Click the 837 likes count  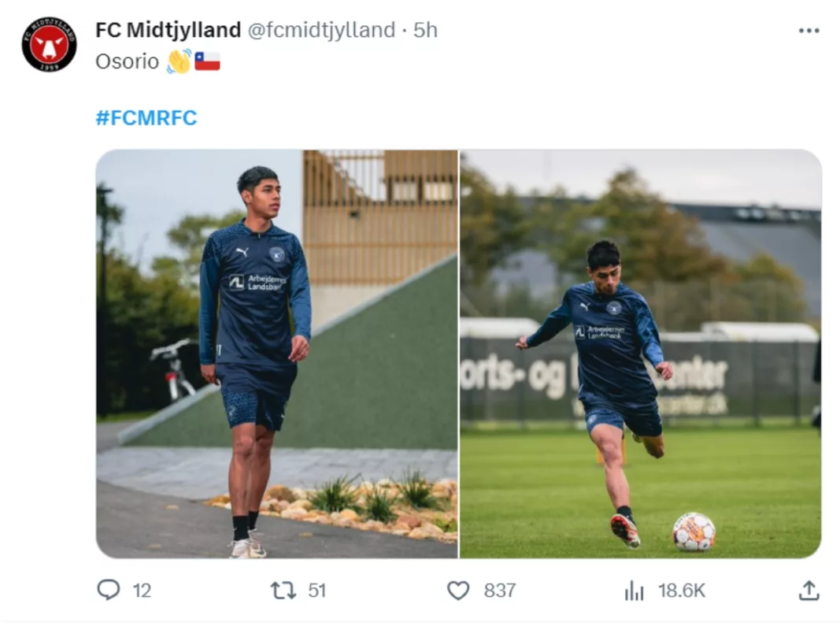tap(499, 590)
